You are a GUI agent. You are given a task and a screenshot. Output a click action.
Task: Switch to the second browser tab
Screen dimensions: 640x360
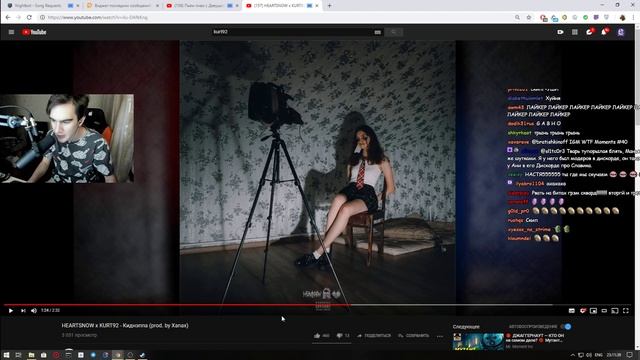122,6
